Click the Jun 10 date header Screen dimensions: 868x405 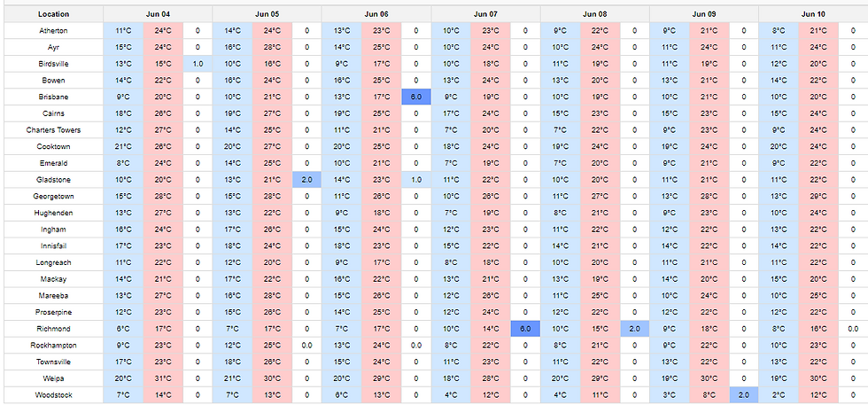click(813, 14)
